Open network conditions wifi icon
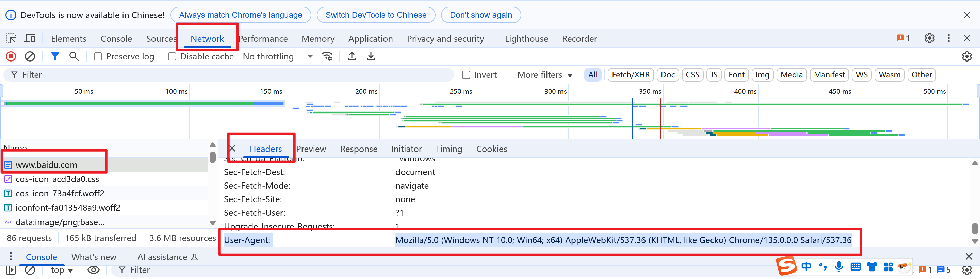The image size is (980, 279). (327, 57)
